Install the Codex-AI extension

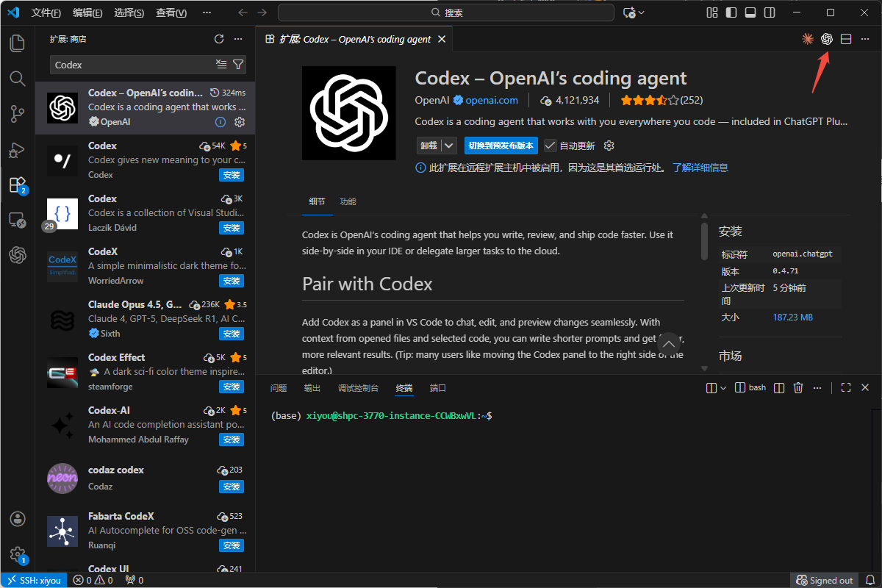(x=232, y=440)
